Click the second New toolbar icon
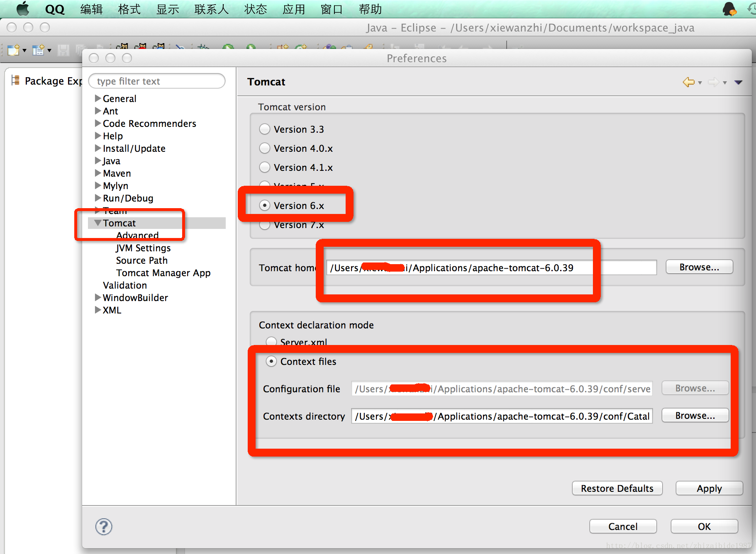Viewport: 756px width, 554px height. [38, 50]
